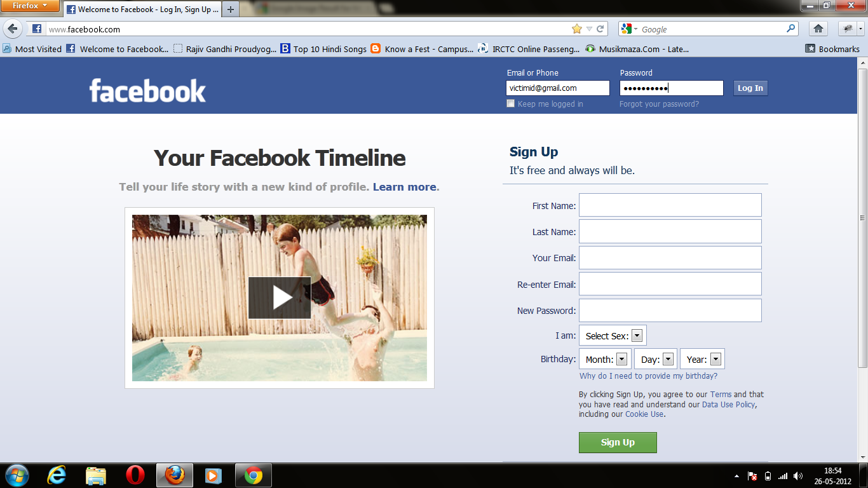Launch Internet Explorer from the taskbar

click(x=57, y=475)
